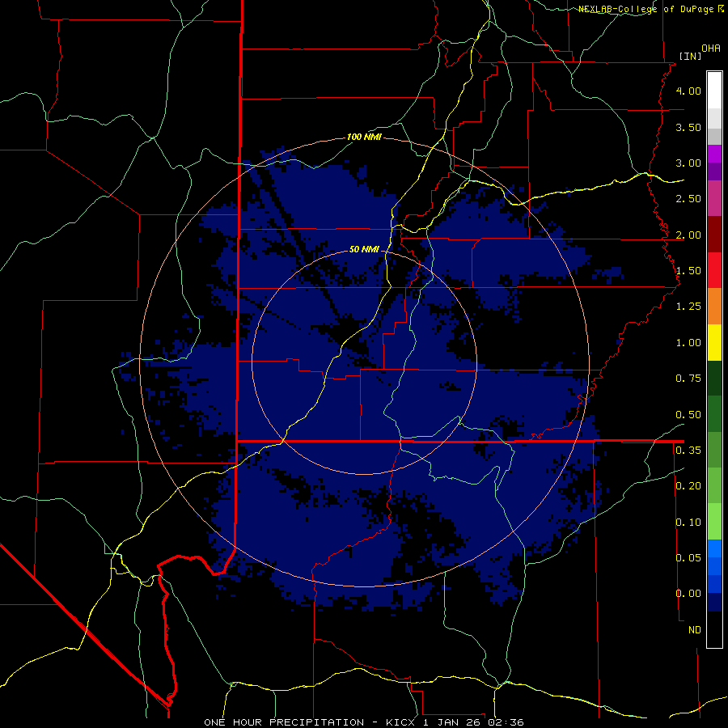Click the 2.00 legend value
728x728 pixels.
tap(688, 235)
